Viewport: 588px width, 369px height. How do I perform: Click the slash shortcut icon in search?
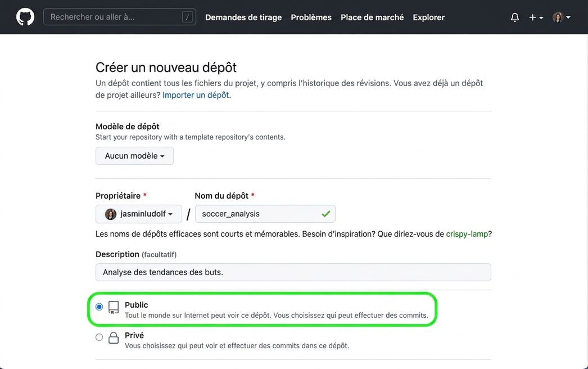click(x=187, y=17)
